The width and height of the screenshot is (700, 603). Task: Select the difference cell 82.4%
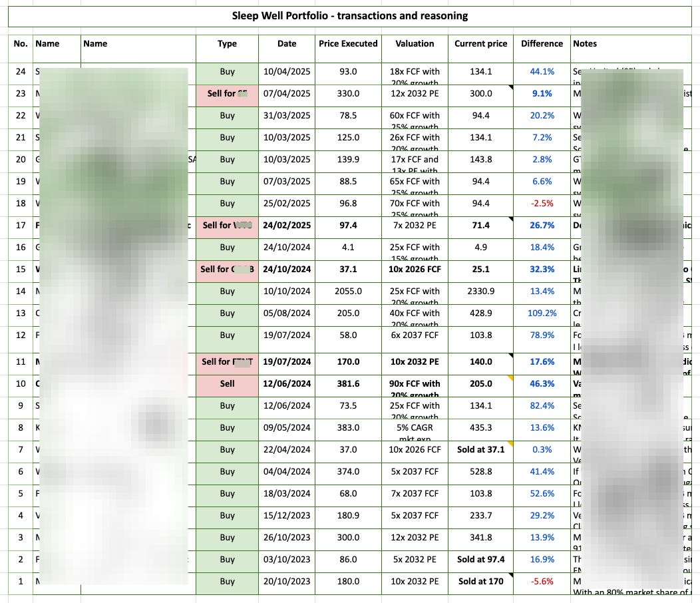542,407
